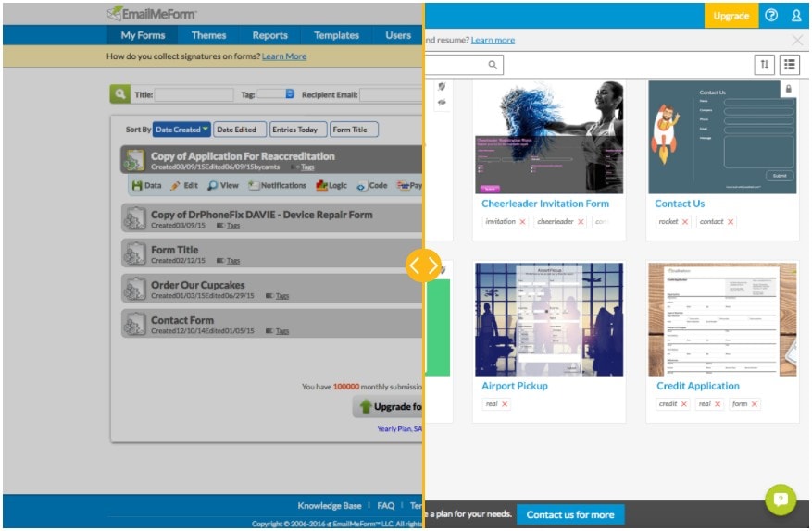
Task: Click the green search magnifier icon
Action: coord(119,94)
